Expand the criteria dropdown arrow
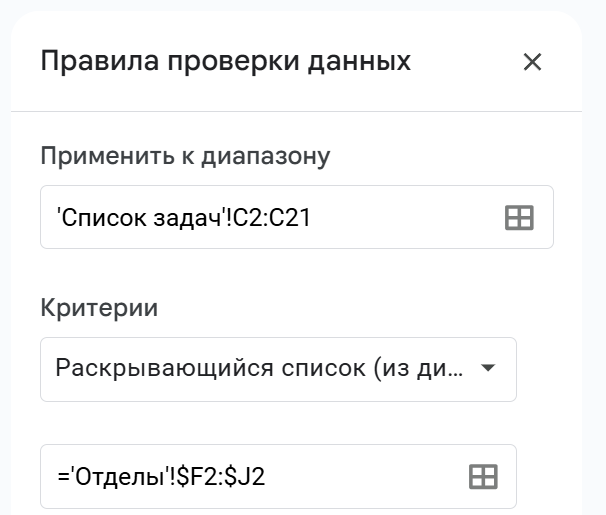 pyautogui.click(x=488, y=368)
